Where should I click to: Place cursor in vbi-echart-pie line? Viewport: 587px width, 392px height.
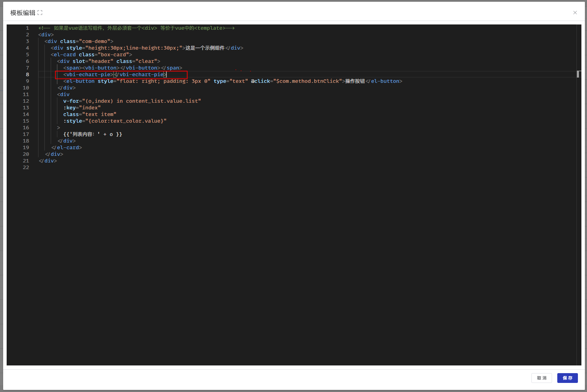tap(115, 74)
